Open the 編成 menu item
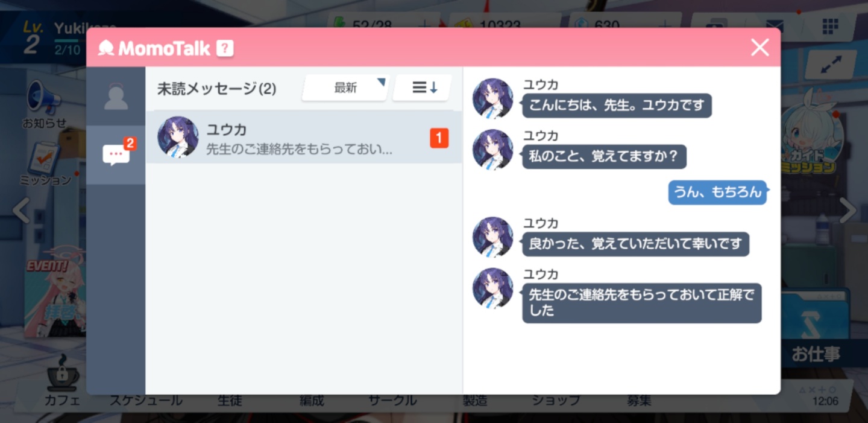This screenshot has height=423, width=868. 312,401
